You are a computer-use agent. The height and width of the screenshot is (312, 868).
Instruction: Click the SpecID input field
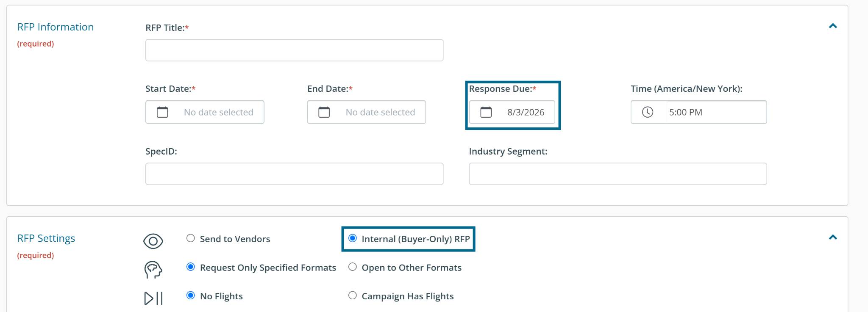pos(294,174)
